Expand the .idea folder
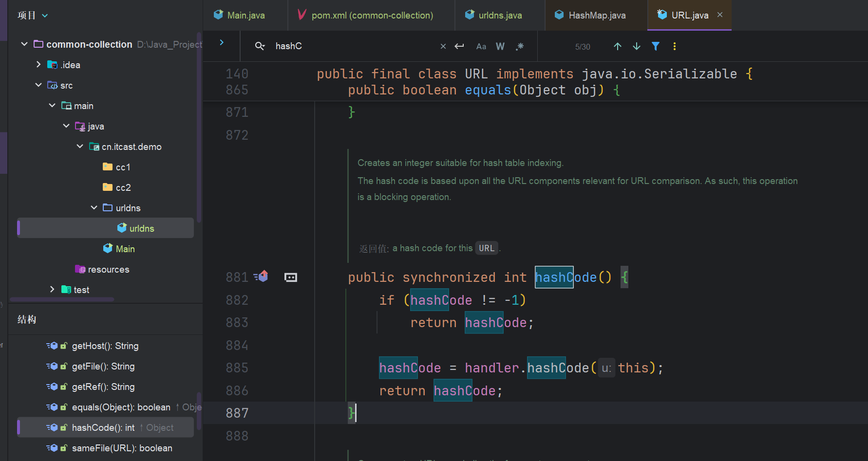Screen dimensions: 868x461 [38, 65]
